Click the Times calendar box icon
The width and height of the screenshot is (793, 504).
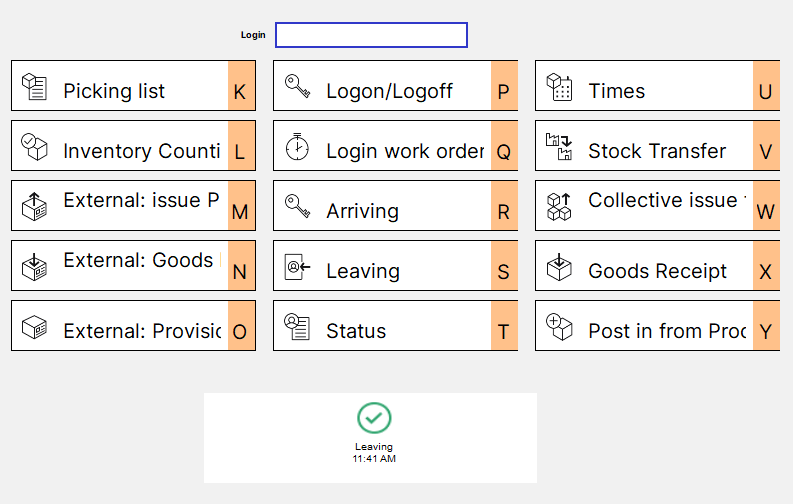(560, 87)
